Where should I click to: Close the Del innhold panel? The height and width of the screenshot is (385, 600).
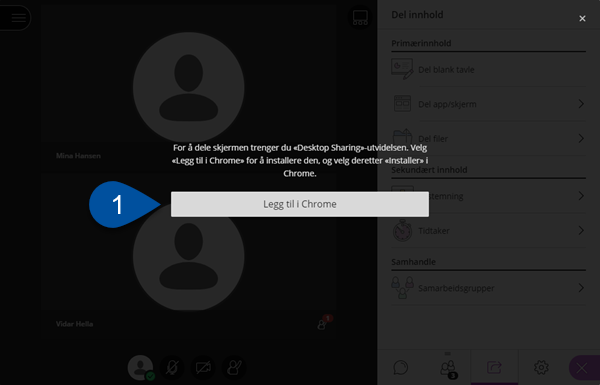[582, 18]
